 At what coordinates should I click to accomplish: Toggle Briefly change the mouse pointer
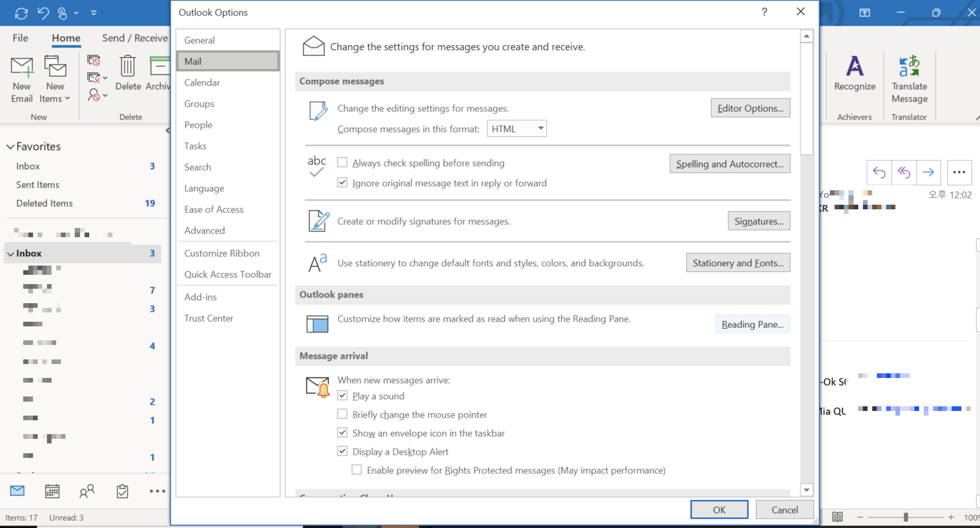click(x=342, y=414)
